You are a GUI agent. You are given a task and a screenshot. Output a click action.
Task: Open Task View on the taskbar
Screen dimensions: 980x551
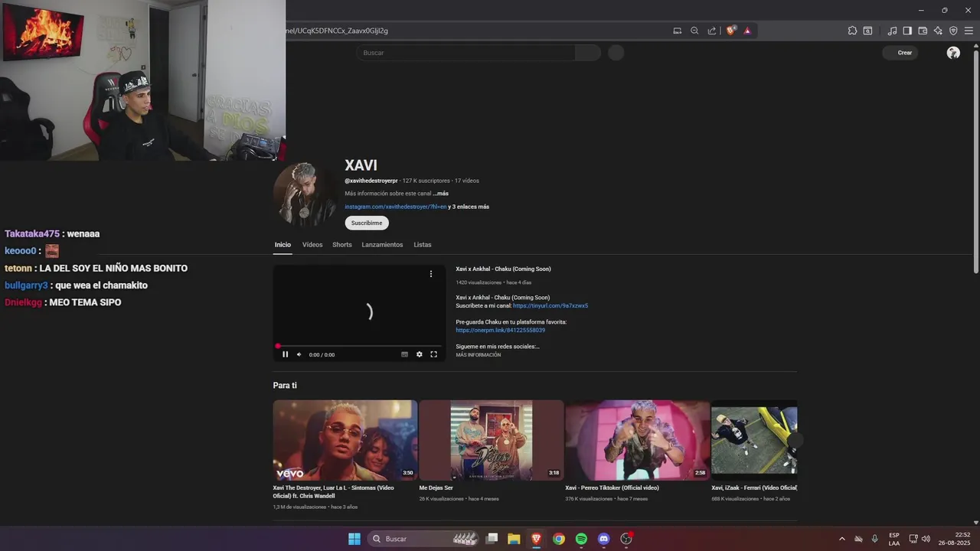(492, 539)
